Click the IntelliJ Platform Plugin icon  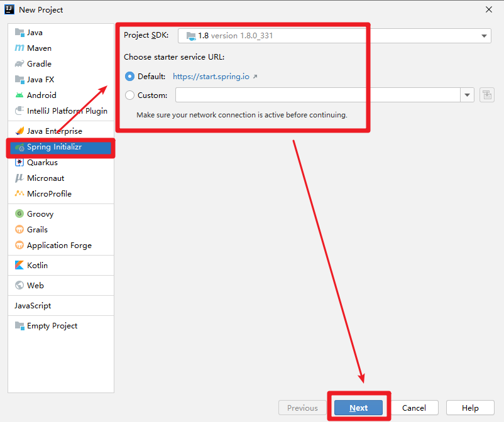coord(19,111)
